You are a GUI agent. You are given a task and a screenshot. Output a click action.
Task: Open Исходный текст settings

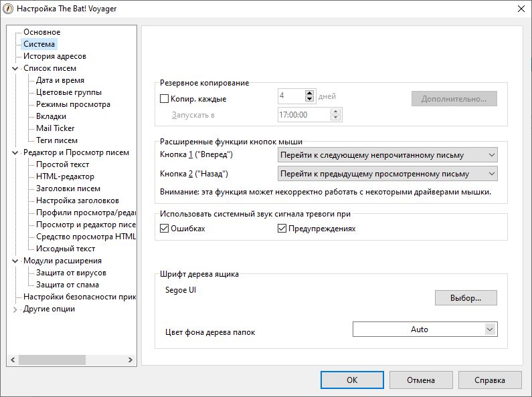click(x=66, y=249)
